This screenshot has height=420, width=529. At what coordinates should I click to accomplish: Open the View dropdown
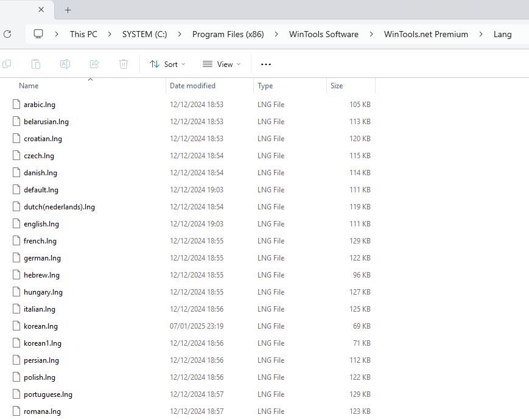222,64
